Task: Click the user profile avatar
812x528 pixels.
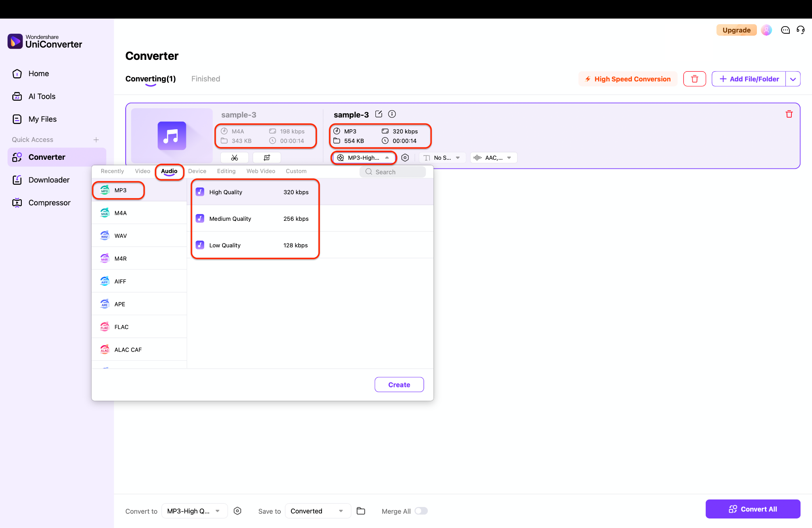Action: [766, 30]
